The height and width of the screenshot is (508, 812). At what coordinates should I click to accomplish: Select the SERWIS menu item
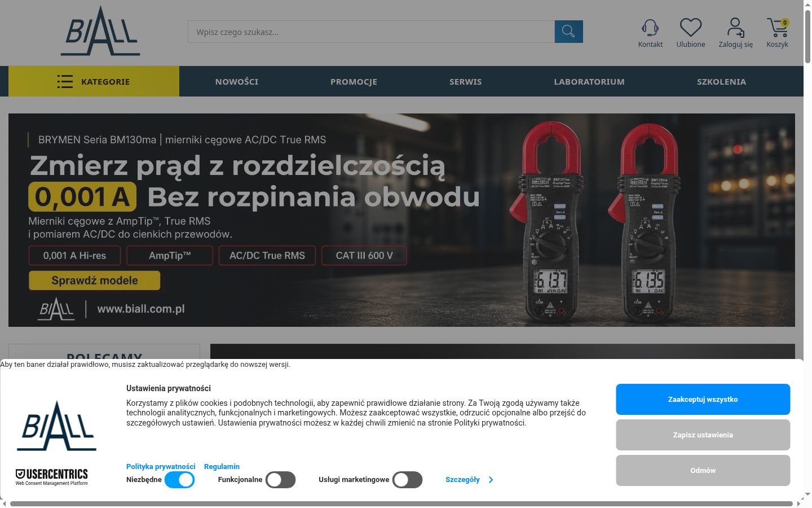(x=466, y=81)
